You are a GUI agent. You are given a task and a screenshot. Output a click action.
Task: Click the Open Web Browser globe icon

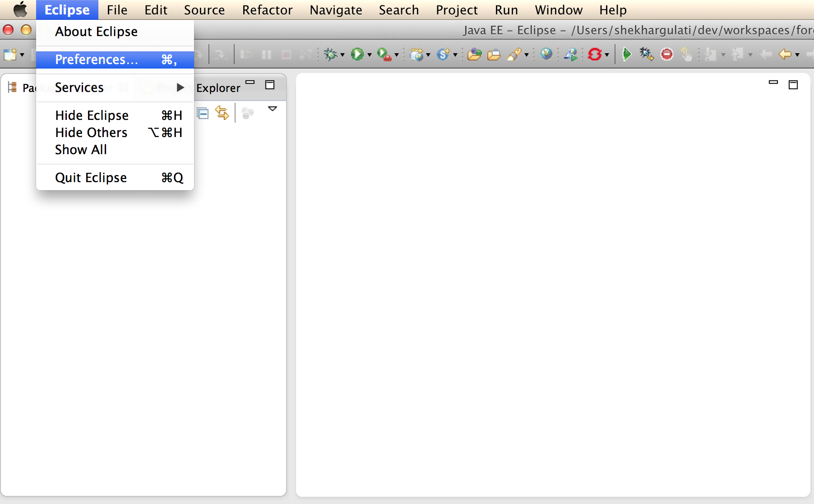(546, 54)
